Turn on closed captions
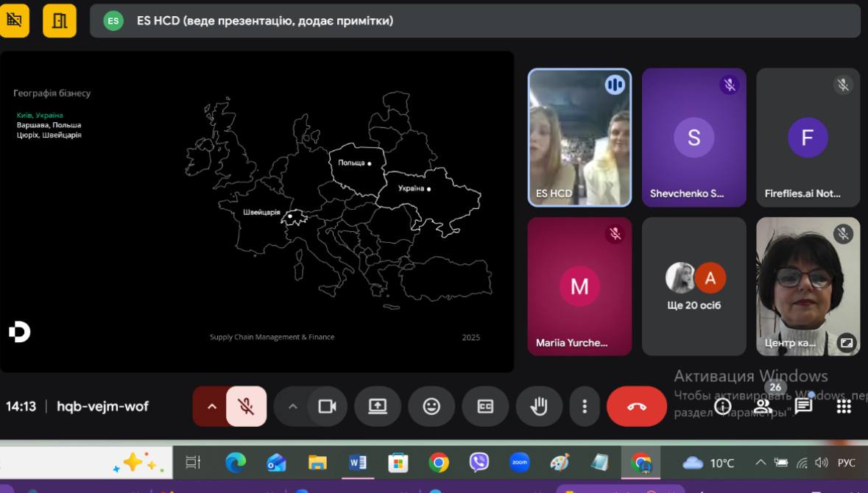 coord(485,406)
